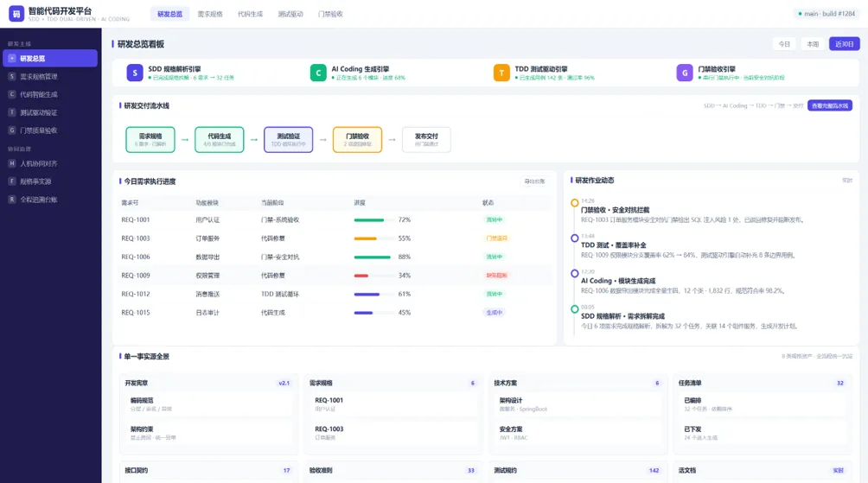Click the G icon beside 门禁质量验收

[11, 130]
